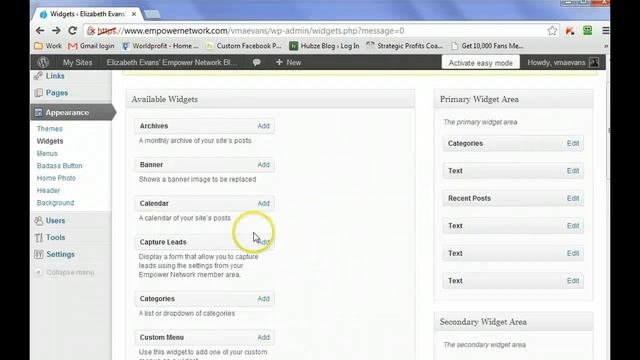Collapse the Available Widgets panel header
Screen dimensions: 640x360
pos(270,99)
